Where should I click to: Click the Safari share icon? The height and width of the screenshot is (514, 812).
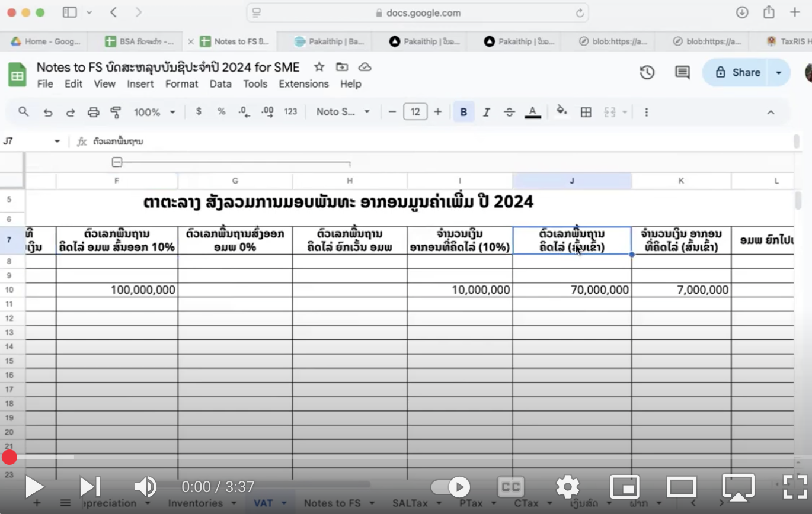point(769,12)
